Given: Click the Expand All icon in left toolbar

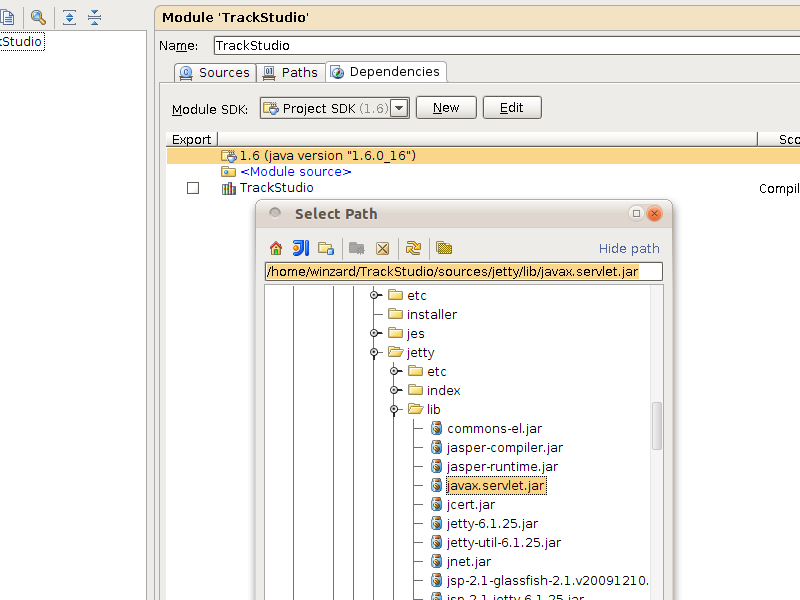Looking at the screenshot, I should (x=69, y=17).
